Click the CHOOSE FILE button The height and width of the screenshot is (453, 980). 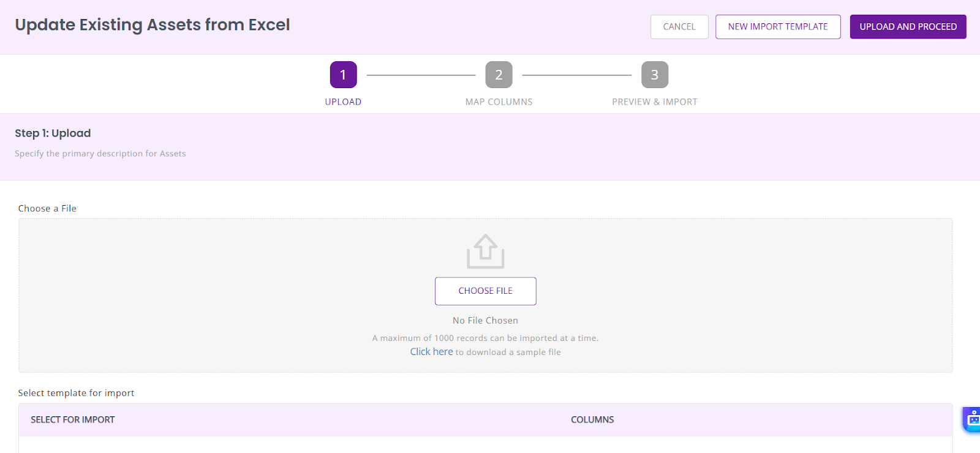coord(486,291)
